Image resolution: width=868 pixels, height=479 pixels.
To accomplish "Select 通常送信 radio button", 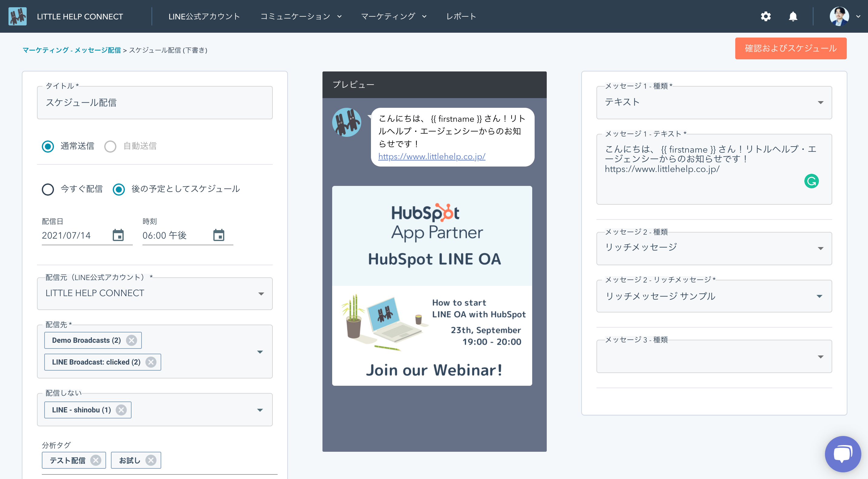I will click(48, 147).
